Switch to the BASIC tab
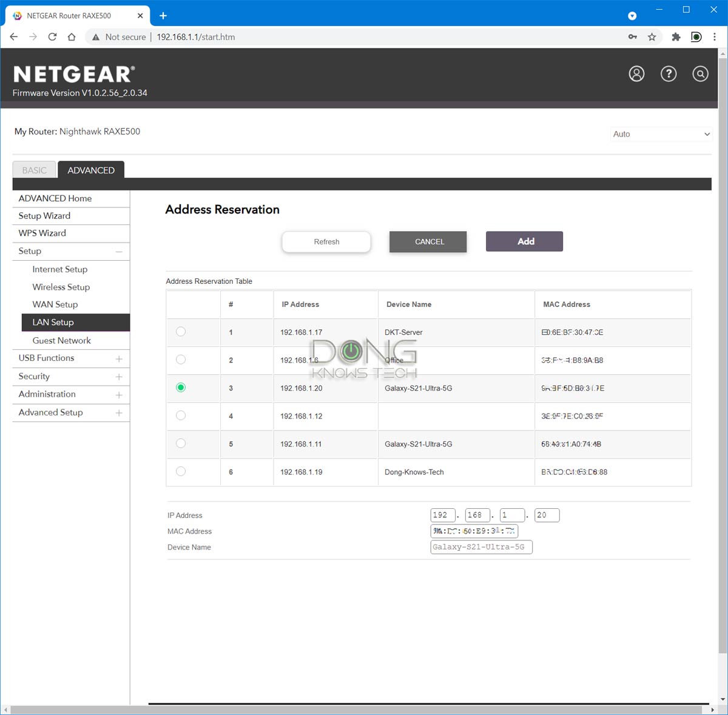This screenshot has width=728, height=715. point(35,170)
